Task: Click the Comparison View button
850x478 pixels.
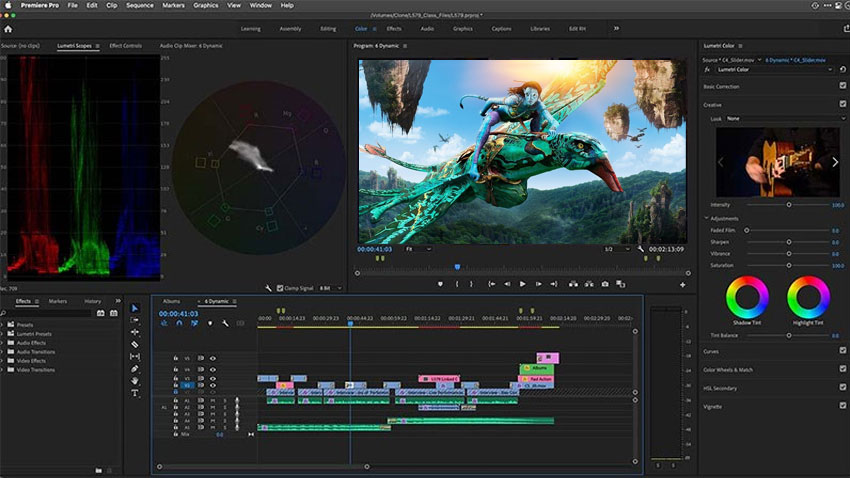Action: tap(621, 284)
